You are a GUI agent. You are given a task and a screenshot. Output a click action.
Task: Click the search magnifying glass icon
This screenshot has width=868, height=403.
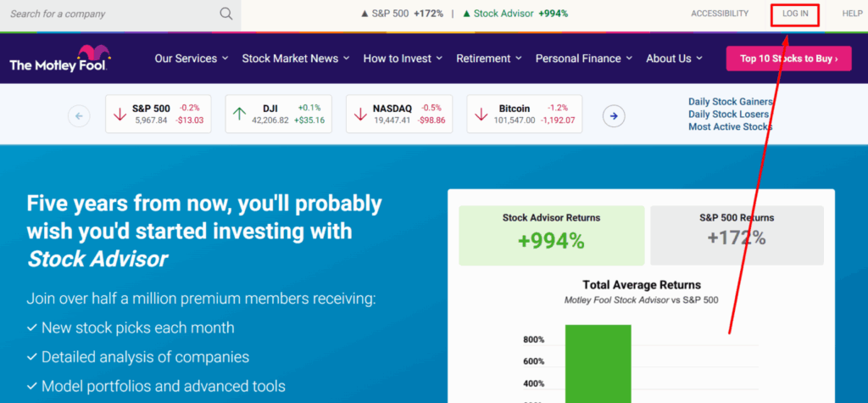(225, 14)
